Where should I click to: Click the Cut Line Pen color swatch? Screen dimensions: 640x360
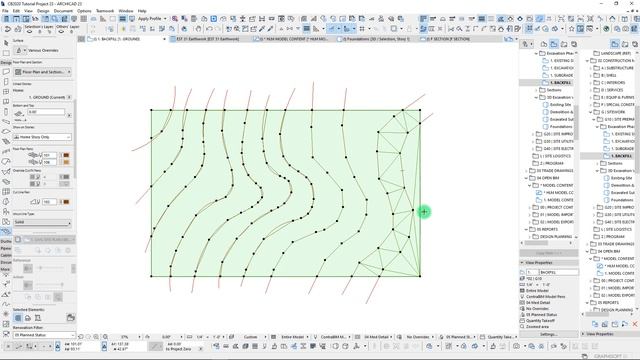[66, 202]
